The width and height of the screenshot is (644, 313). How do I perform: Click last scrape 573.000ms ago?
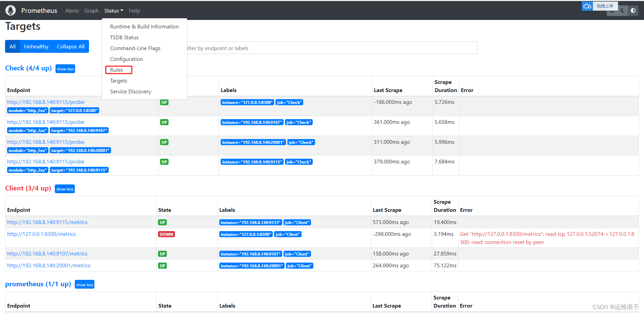(391, 222)
